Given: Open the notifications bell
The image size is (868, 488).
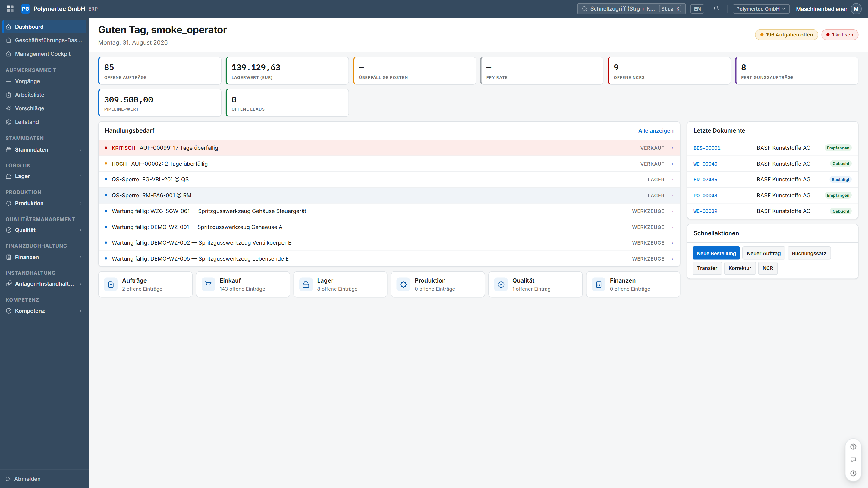Looking at the screenshot, I should click(716, 9).
